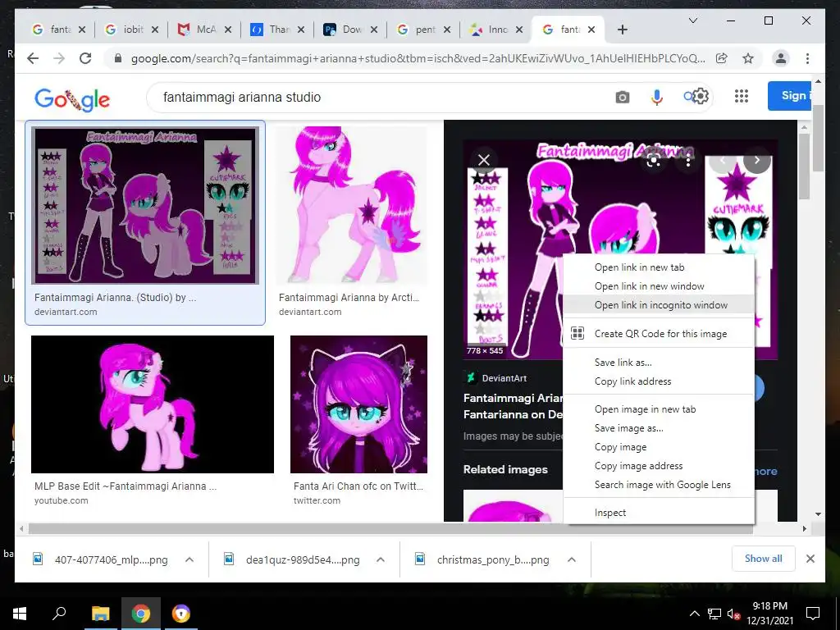Viewport: 840px width, 630px height.
Task: Select Copy image from context menu
Action: 659,447
